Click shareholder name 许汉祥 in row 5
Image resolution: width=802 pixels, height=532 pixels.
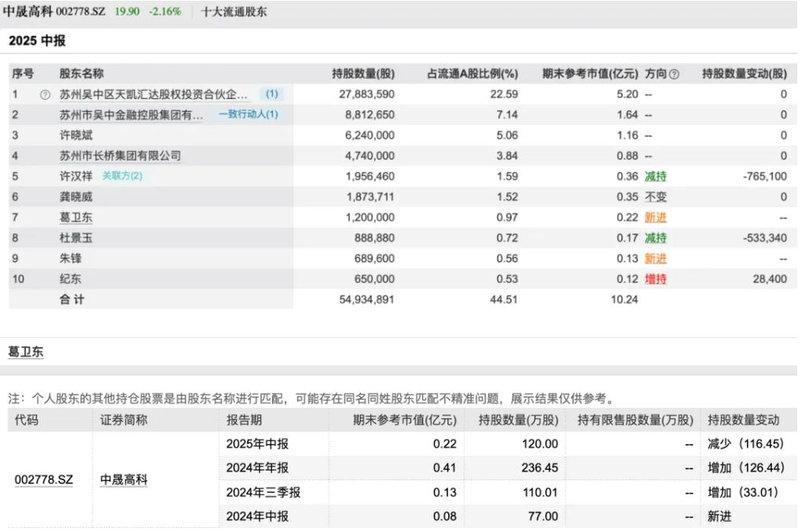click(x=76, y=176)
